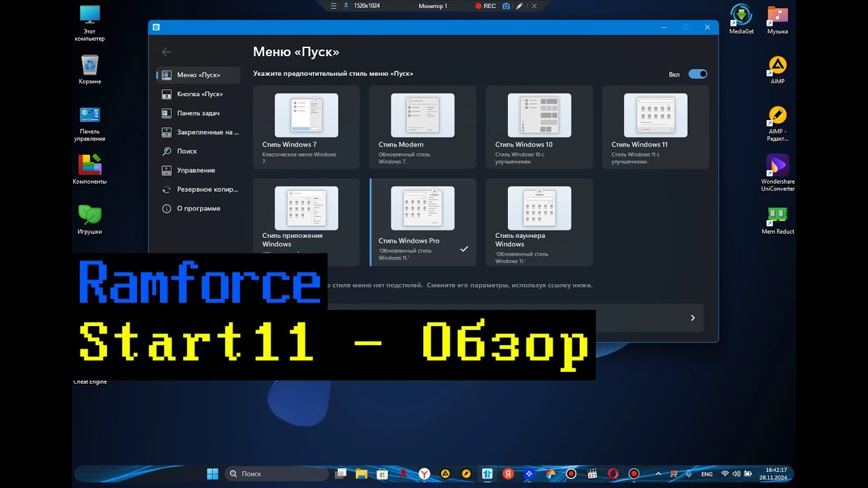Open orange AIMP icon on taskbar
Screen dimensions: 868x488
pyautogui.click(x=445, y=474)
